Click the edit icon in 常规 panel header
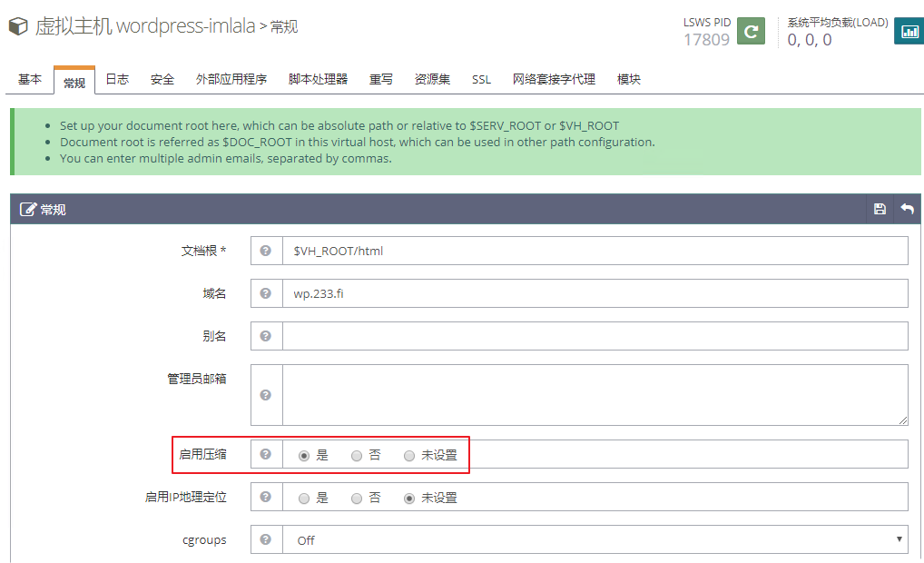The image size is (924, 563). tap(28, 209)
